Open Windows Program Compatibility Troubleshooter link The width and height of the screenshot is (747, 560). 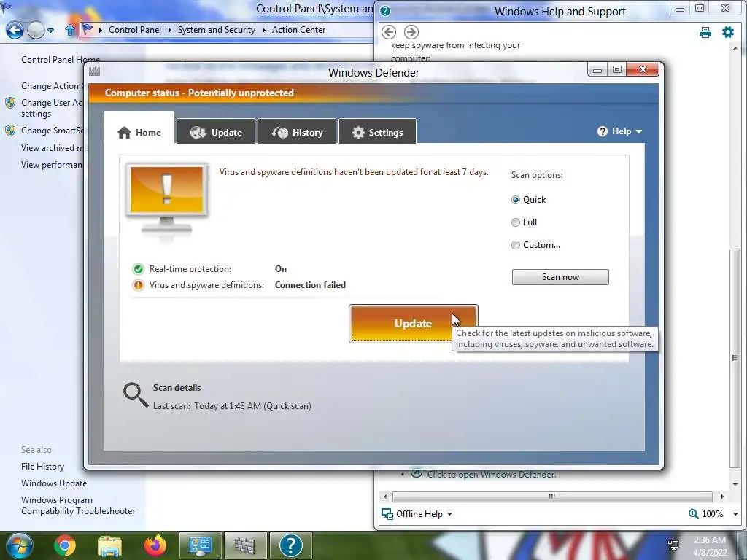tap(78, 505)
